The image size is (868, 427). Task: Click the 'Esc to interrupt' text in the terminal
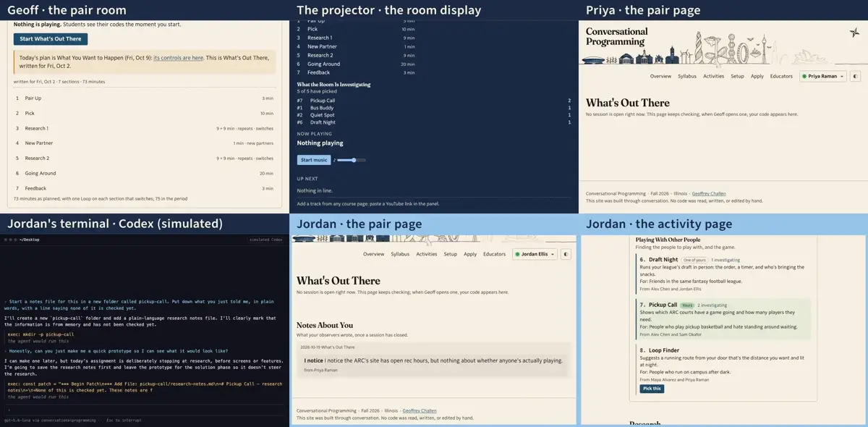coord(124,420)
